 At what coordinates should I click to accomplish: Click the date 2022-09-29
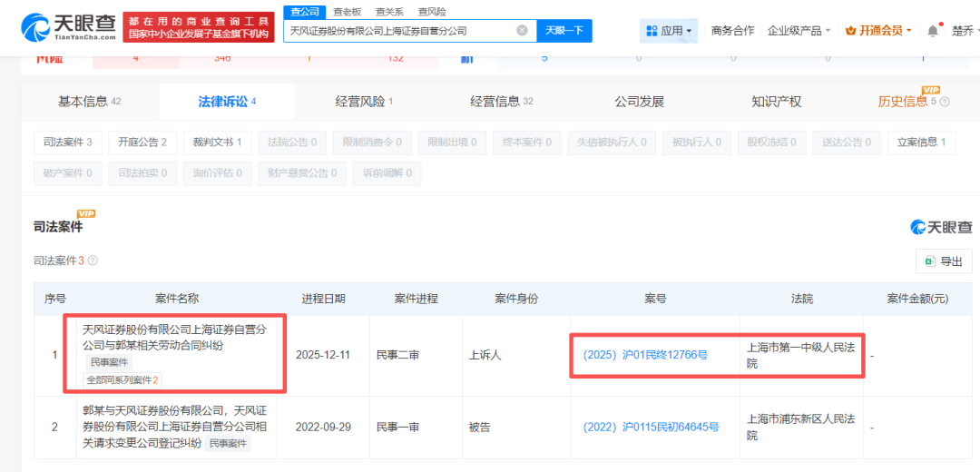coord(322,428)
